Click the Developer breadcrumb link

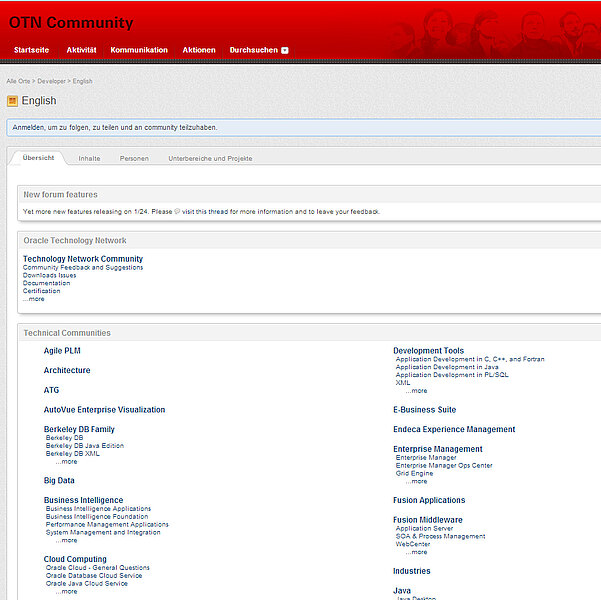[53, 81]
